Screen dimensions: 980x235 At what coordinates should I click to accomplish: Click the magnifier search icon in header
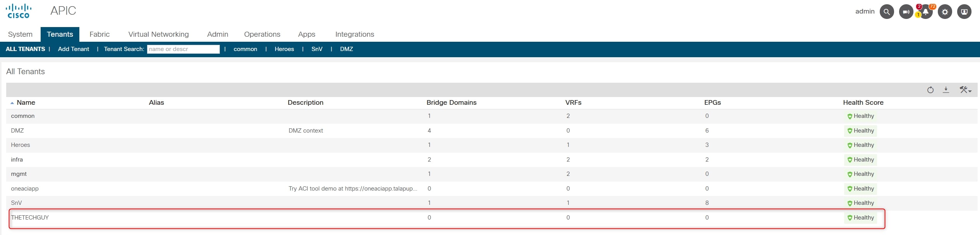click(886, 12)
